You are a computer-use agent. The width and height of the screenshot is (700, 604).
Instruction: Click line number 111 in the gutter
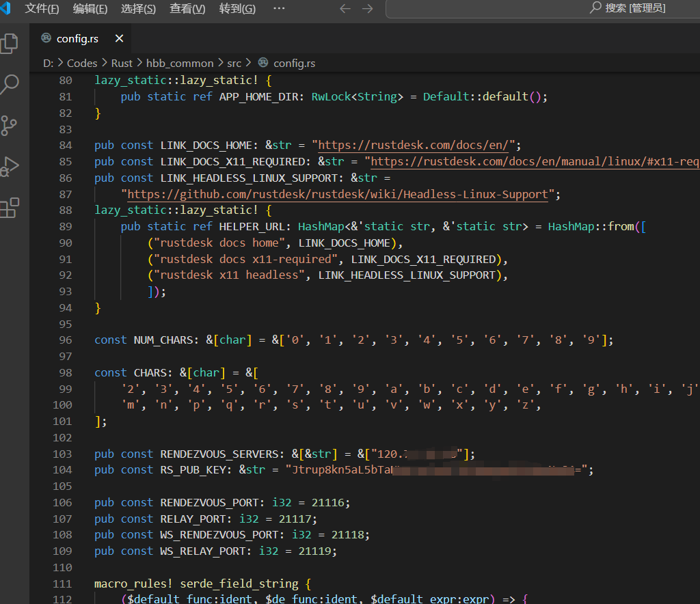point(62,584)
